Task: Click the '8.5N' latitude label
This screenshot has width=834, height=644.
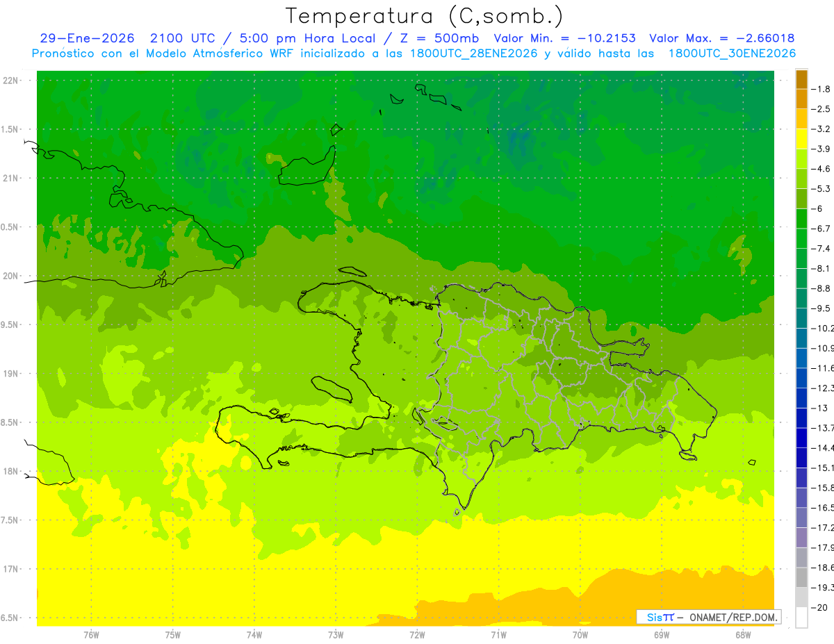Action: pos(10,422)
